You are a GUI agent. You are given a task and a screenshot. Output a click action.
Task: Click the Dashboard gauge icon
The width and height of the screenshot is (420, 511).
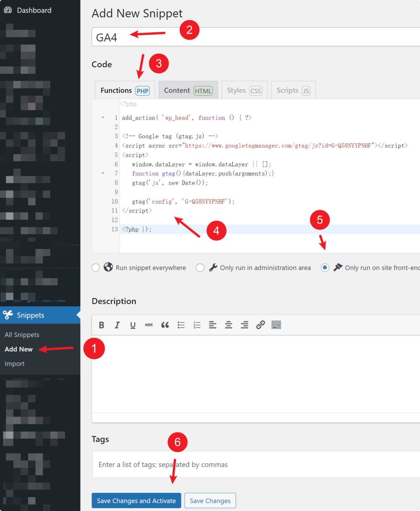pos(8,10)
